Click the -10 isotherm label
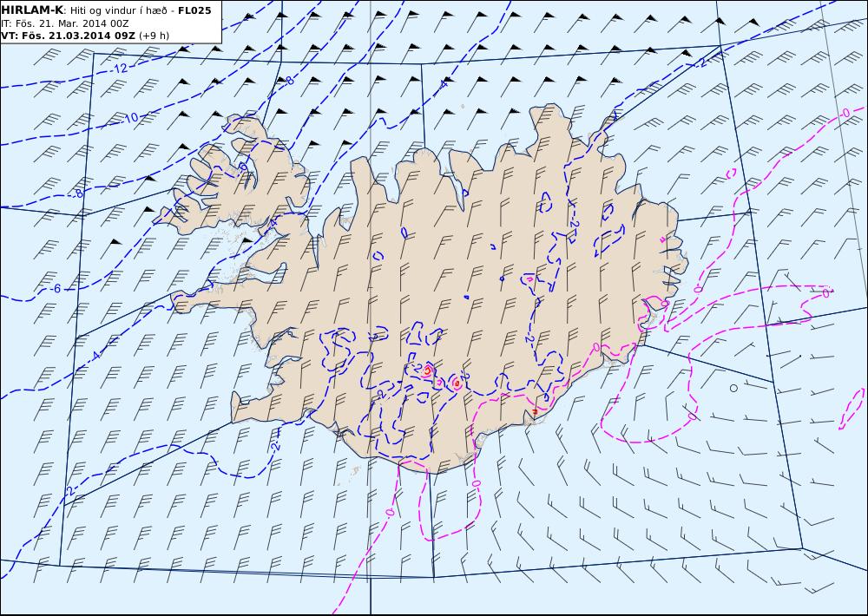 click(130, 118)
